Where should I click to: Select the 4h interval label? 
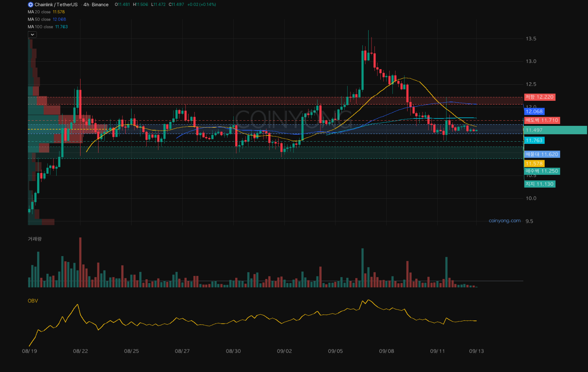86,5
